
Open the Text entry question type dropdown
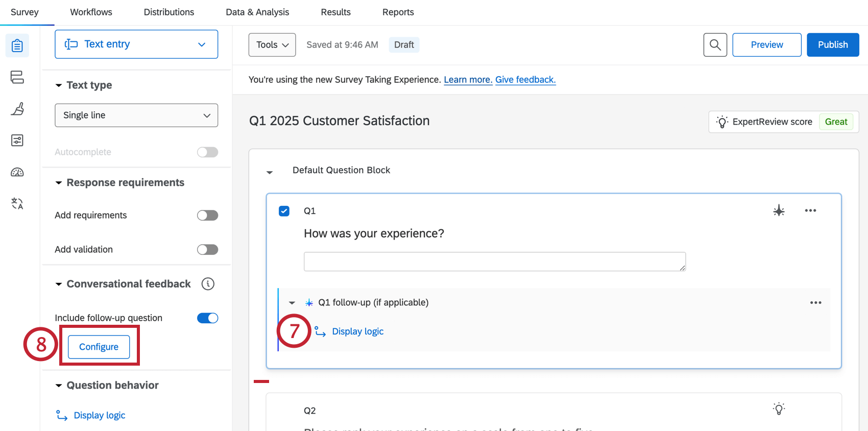point(136,44)
